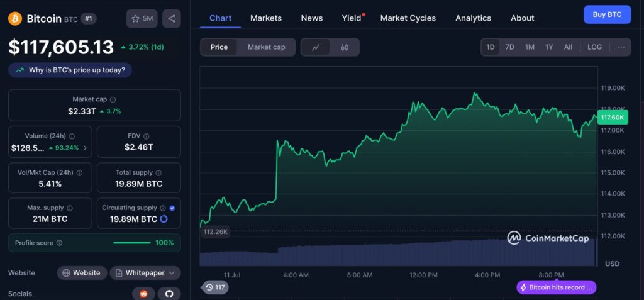Open the Yield tab
Viewport: 644px width, 300px height.
coord(352,18)
